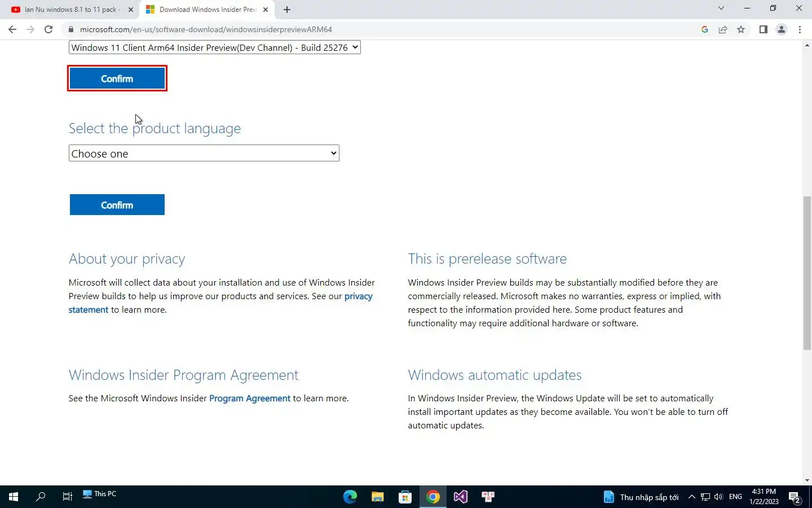The height and width of the screenshot is (508, 812).
Task: Open the Windows 11 Arm64 build dropdown
Action: (x=214, y=47)
